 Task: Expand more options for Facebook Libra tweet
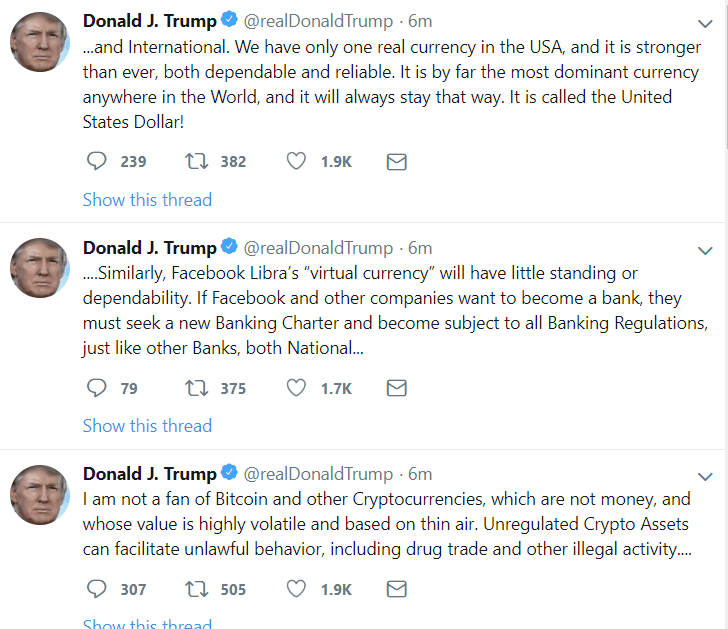(x=705, y=250)
